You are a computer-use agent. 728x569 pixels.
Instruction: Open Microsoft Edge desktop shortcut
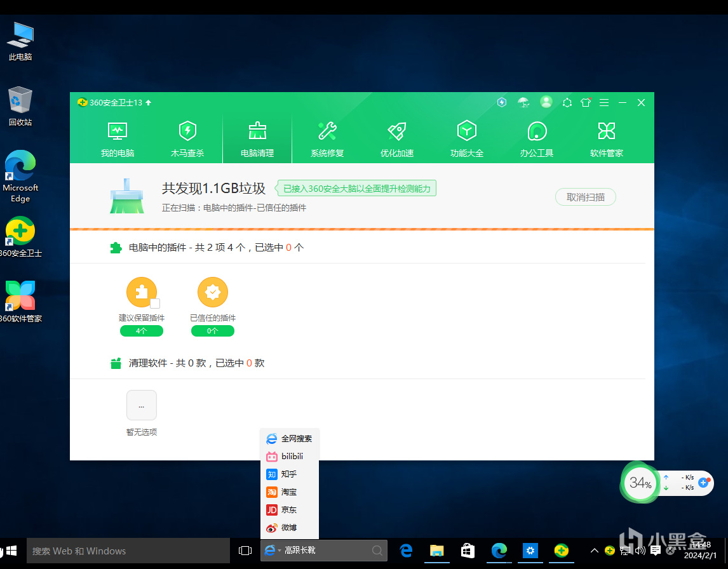pyautogui.click(x=20, y=177)
